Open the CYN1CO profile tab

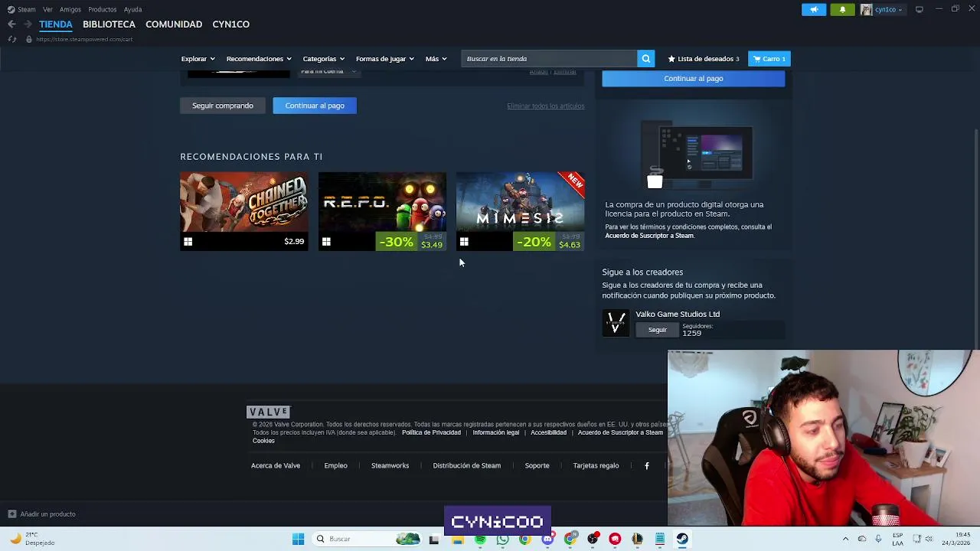pos(230,24)
